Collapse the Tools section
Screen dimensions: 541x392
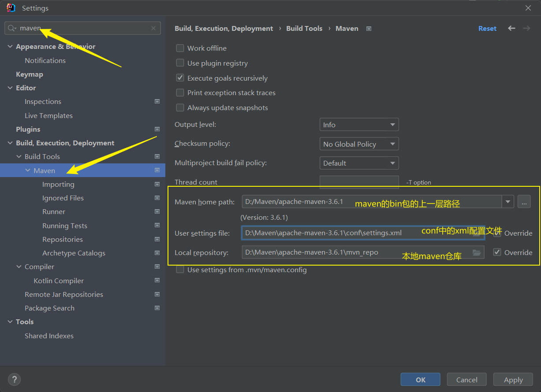[x=10, y=322]
